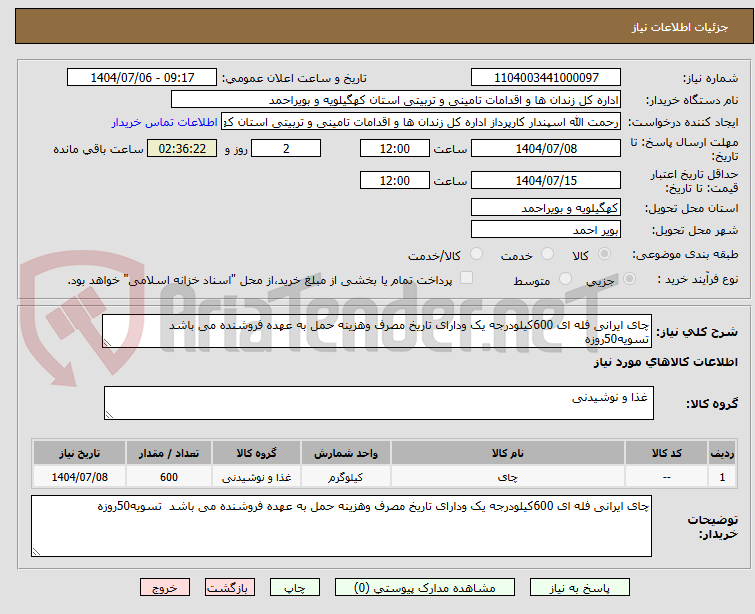Click the نام دستگاه خریدار field
755x614 pixels.
pyautogui.click(x=396, y=100)
